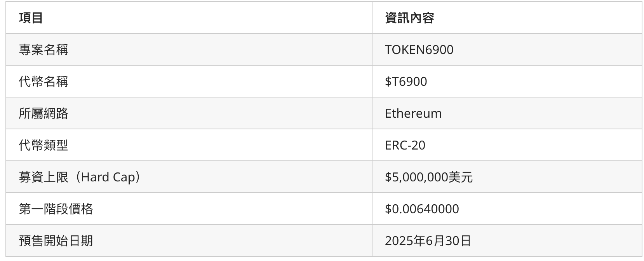Select the 專案名稱 row label cell

click(x=44, y=50)
